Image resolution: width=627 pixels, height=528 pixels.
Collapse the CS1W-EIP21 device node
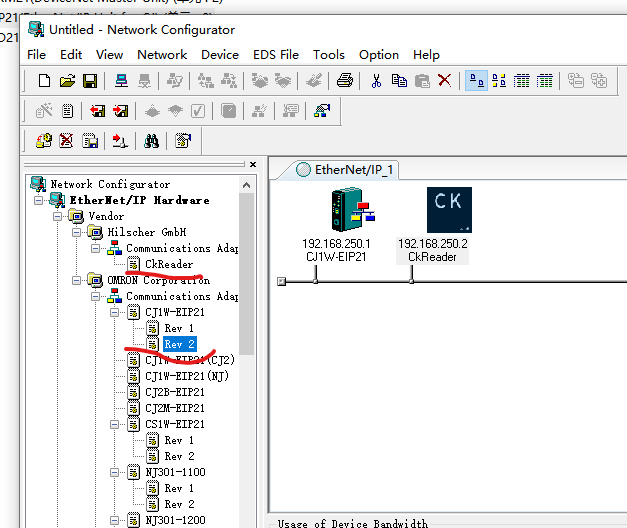(x=114, y=424)
